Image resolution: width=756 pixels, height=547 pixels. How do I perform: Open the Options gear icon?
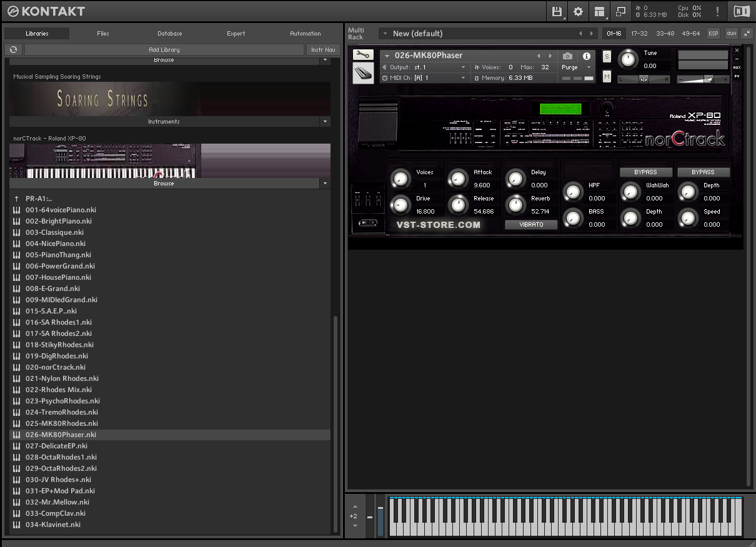point(578,11)
